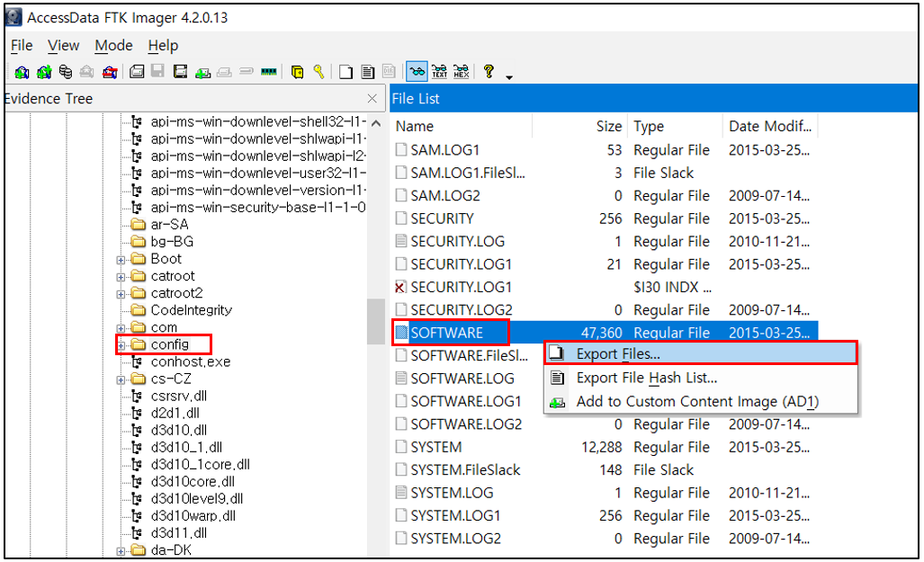Expand the Boot folder node
Image resolution: width=924 pixels, height=562 pixels.
pyautogui.click(x=121, y=260)
